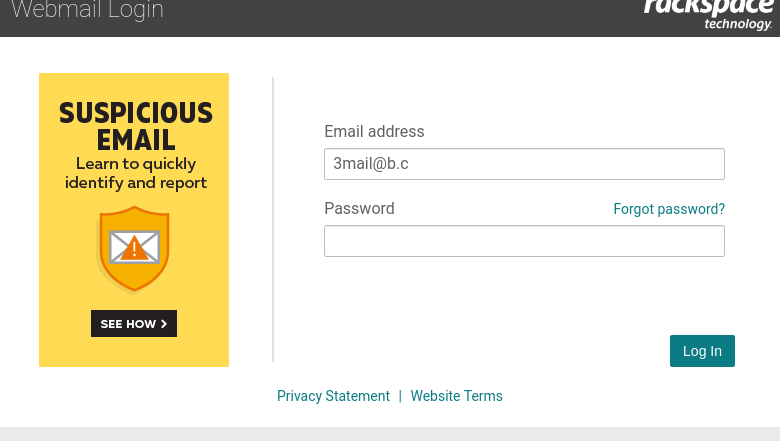Click the 'technology' word under the Rackspace logo
The width and height of the screenshot is (780, 441).
738,24
